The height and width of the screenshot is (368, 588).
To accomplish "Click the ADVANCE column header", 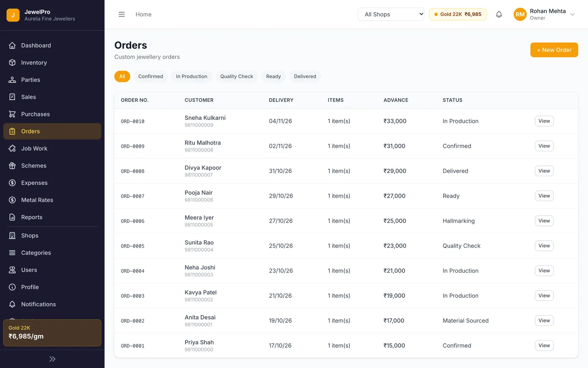I will point(396,100).
